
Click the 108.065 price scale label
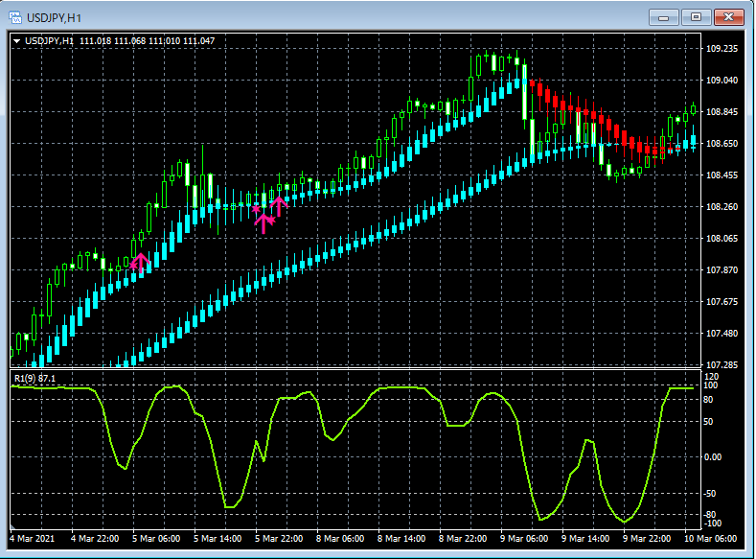coord(722,239)
